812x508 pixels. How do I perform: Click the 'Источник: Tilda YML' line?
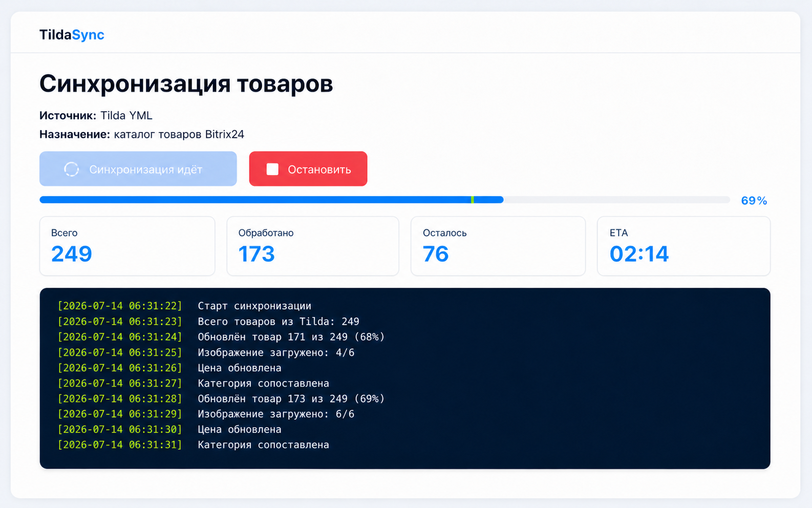[96, 115]
